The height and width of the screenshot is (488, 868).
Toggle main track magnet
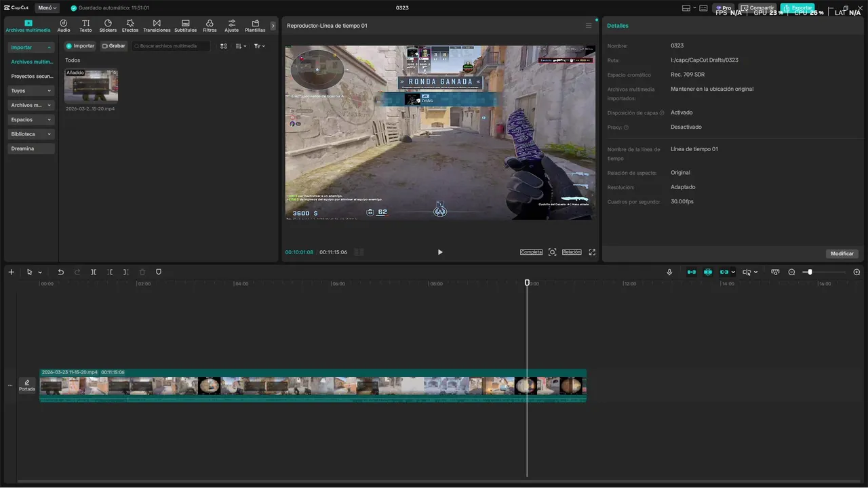691,272
